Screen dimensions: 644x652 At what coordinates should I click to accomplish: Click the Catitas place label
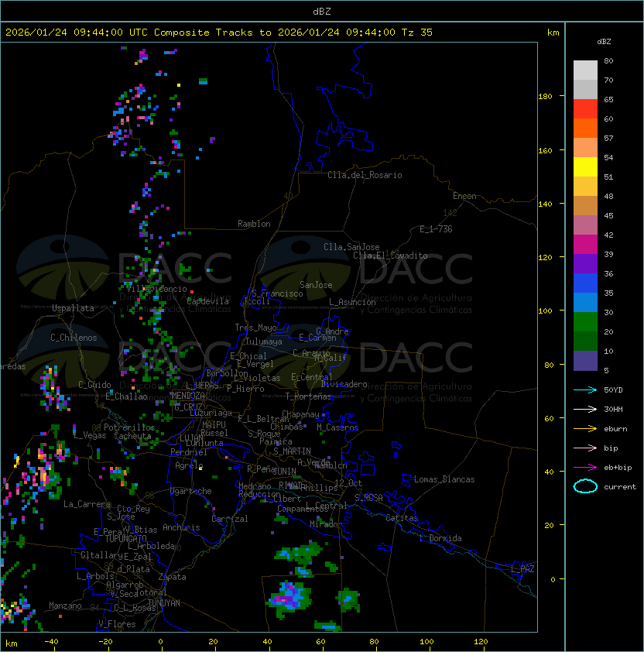[x=402, y=518]
